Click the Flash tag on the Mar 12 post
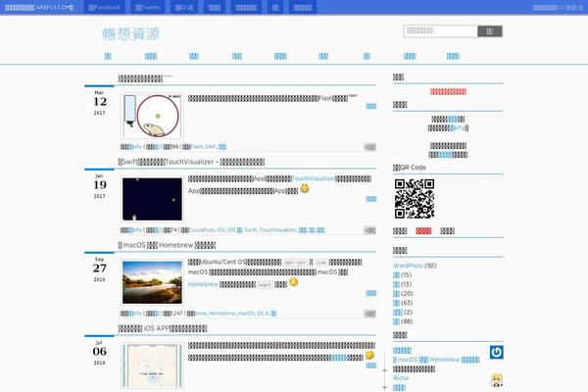Viewport: 588px width, 392px height. [197, 147]
